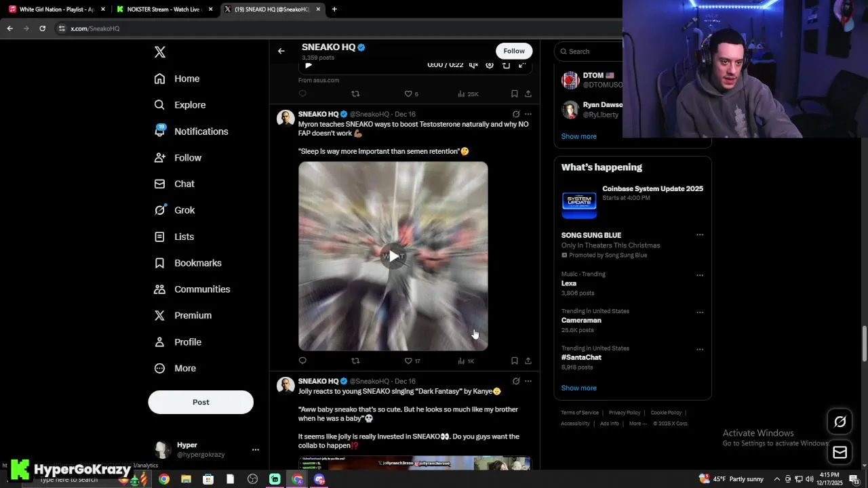Screen dimensions: 868x488
Task: Open the floating Grok button
Action: click(x=840, y=422)
